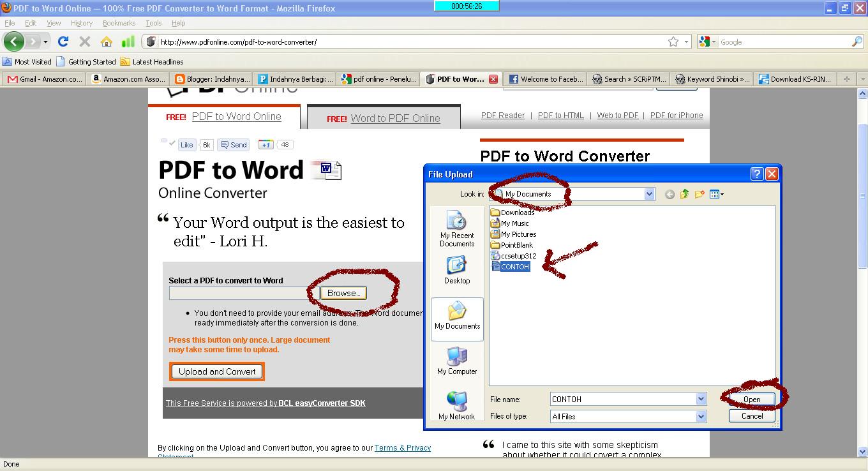Image resolution: width=868 pixels, height=471 pixels.
Task: Open the Getting Started bookmark
Action: click(x=86, y=62)
